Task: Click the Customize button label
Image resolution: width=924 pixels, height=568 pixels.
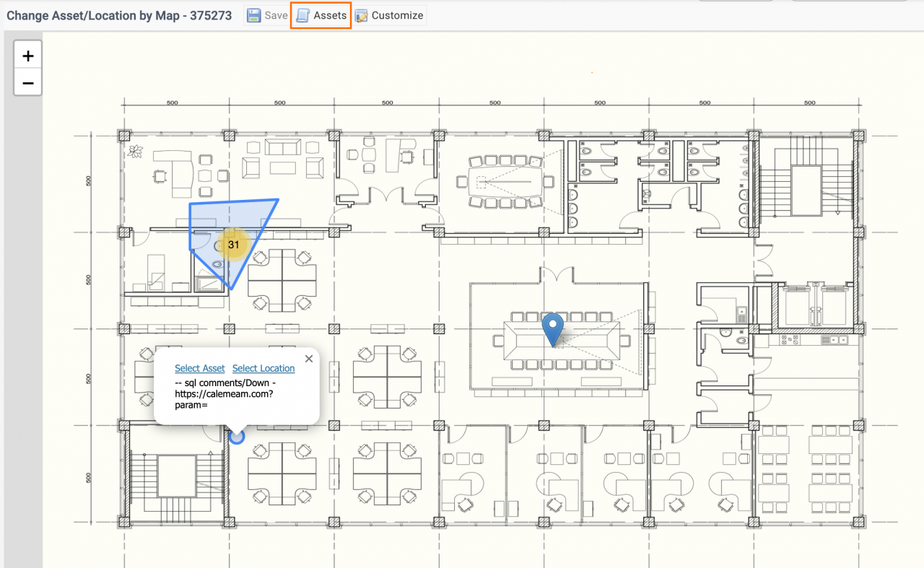Action: click(397, 15)
